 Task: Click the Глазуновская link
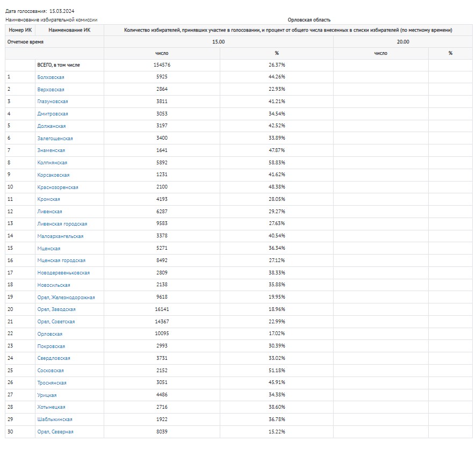pos(53,102)
